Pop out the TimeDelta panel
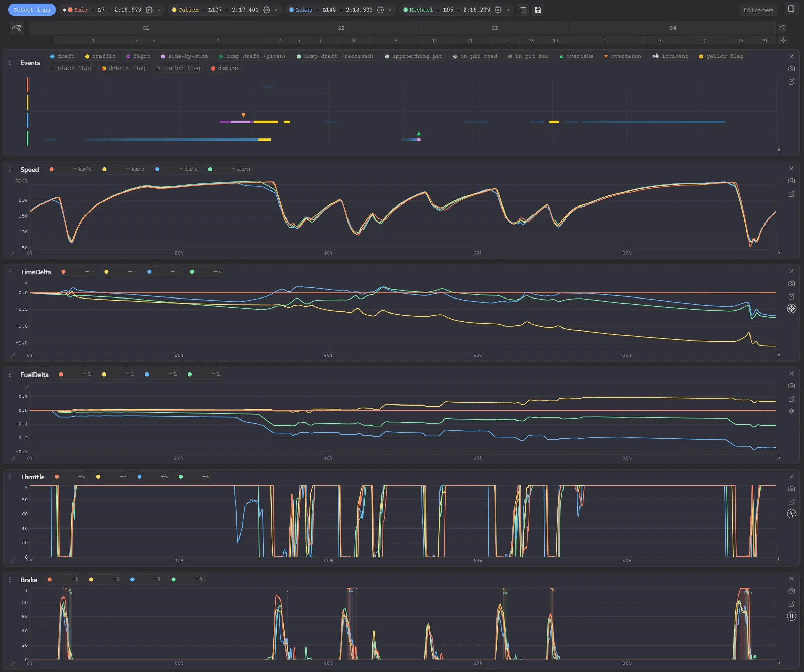Viewport: 804px width, 672px height. click(791, 296)
